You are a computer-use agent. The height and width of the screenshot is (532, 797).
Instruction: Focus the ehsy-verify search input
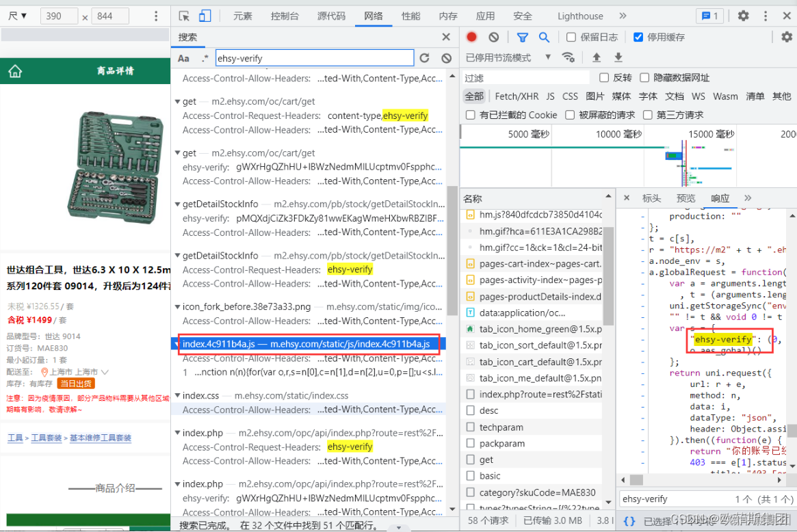(x=315, y=58)
